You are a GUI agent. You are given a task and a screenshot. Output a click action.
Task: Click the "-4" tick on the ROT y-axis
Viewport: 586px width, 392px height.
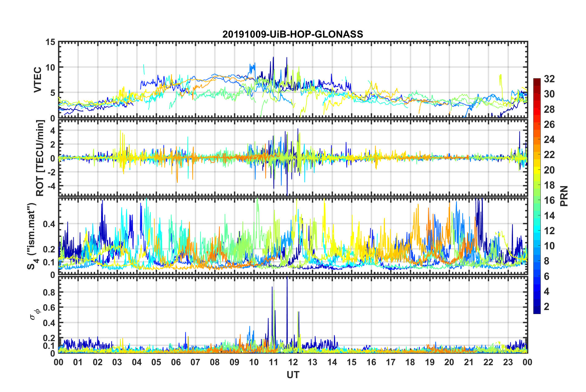[51, 186]
